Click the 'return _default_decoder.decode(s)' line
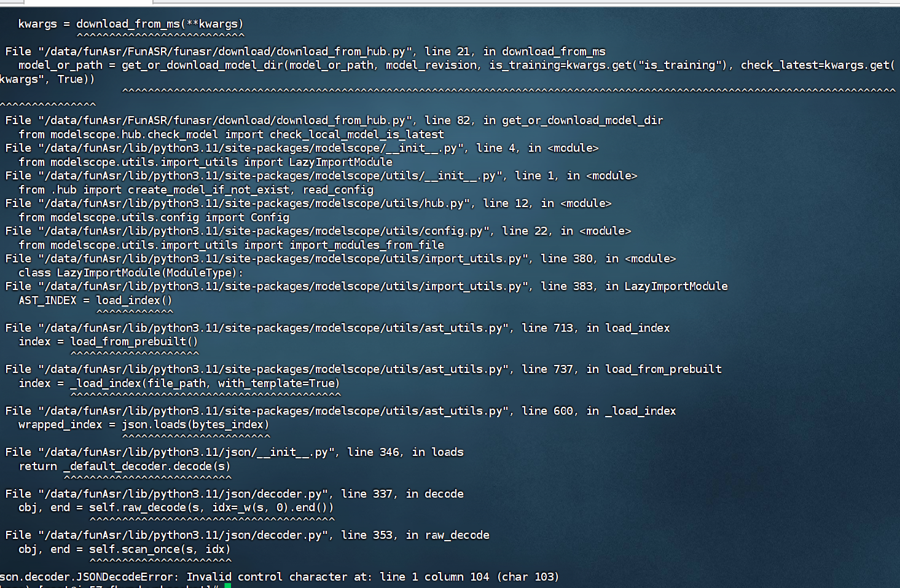The height and width of the screenshot is (588, 900). [125, 466]
